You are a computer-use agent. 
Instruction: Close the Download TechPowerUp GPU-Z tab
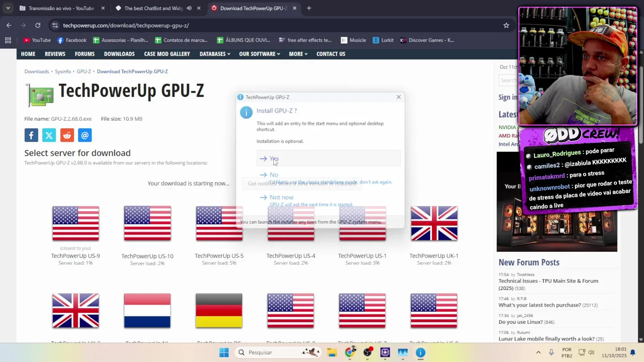294,8
